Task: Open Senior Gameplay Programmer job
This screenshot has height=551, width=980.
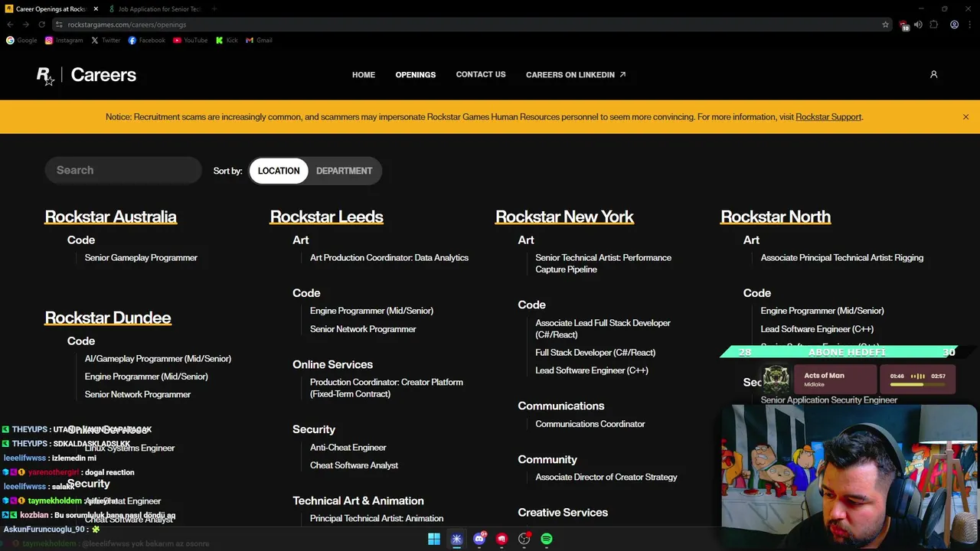Action: (x=141, y=258)
